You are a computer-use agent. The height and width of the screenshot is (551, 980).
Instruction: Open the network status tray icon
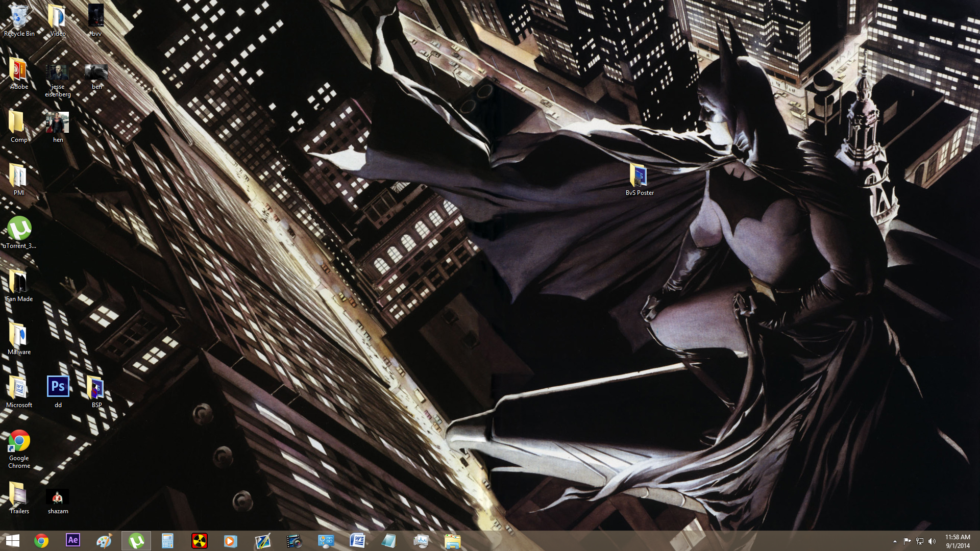[x=920, y=541]
